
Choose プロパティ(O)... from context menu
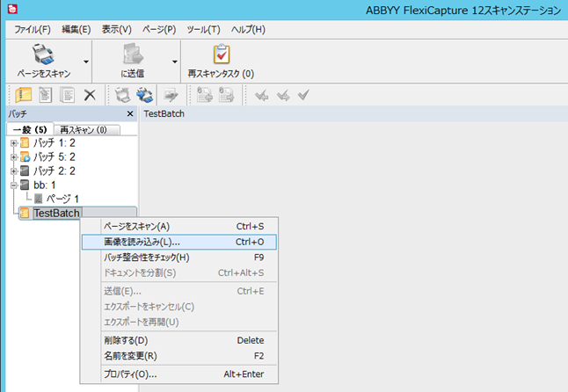pos(179,374)
